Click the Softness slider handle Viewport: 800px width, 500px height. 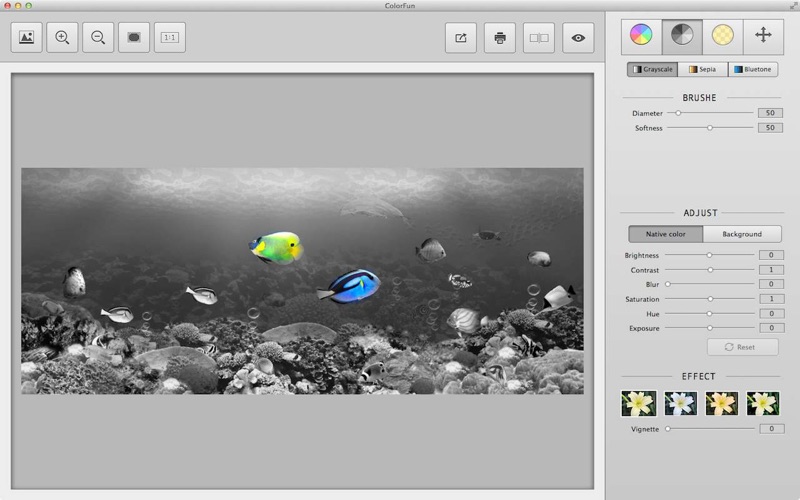[710, 128]
